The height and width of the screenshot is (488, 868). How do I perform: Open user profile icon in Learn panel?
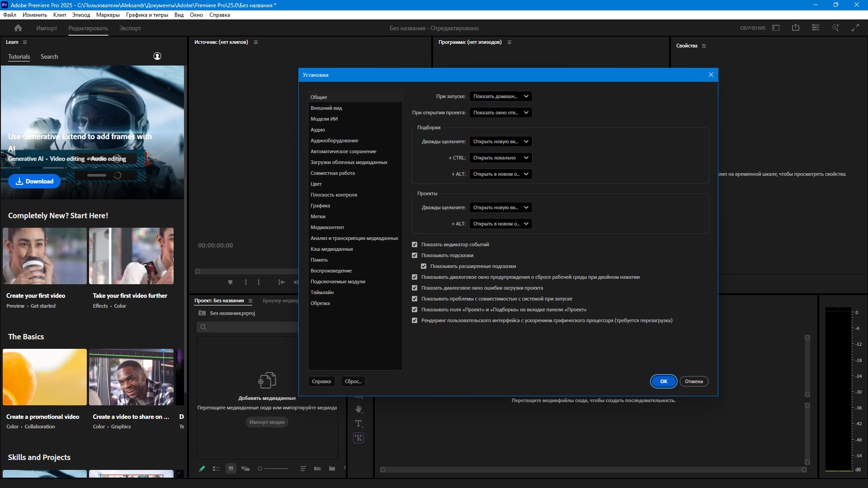pos(157,56)
